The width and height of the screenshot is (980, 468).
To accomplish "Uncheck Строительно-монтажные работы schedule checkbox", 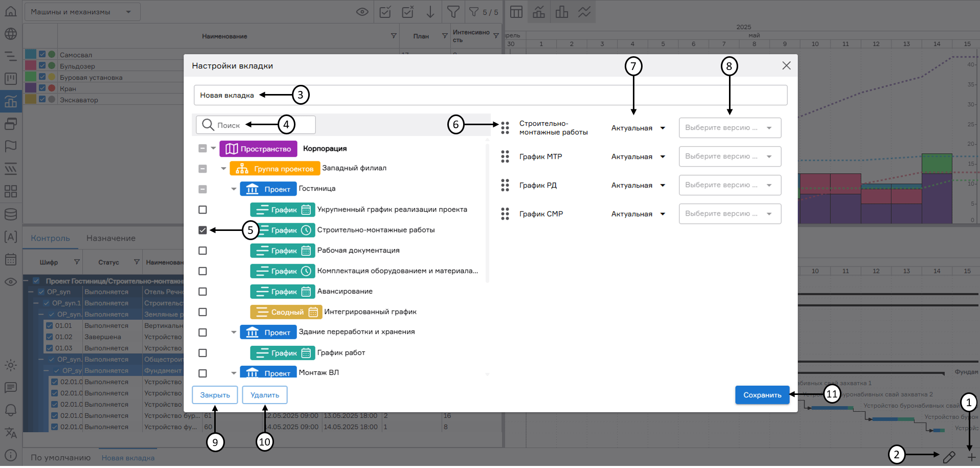I will click(203, 230).
